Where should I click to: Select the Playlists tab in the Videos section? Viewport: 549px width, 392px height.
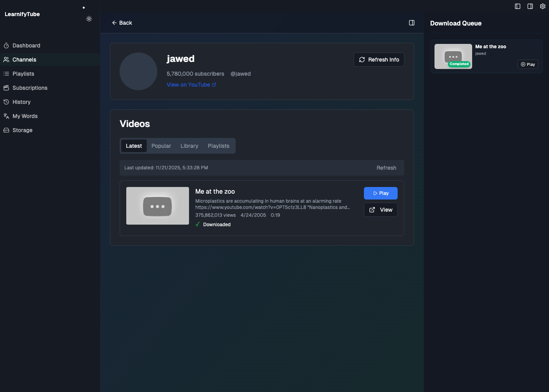(218, 145)
